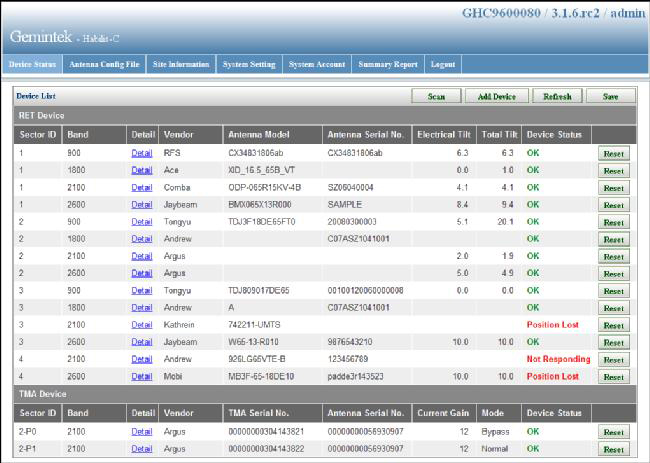Viewport: 650px width, 463px height.
Task: Open Detail for Comba 2100 device
Action: click(x=142, y=188)
